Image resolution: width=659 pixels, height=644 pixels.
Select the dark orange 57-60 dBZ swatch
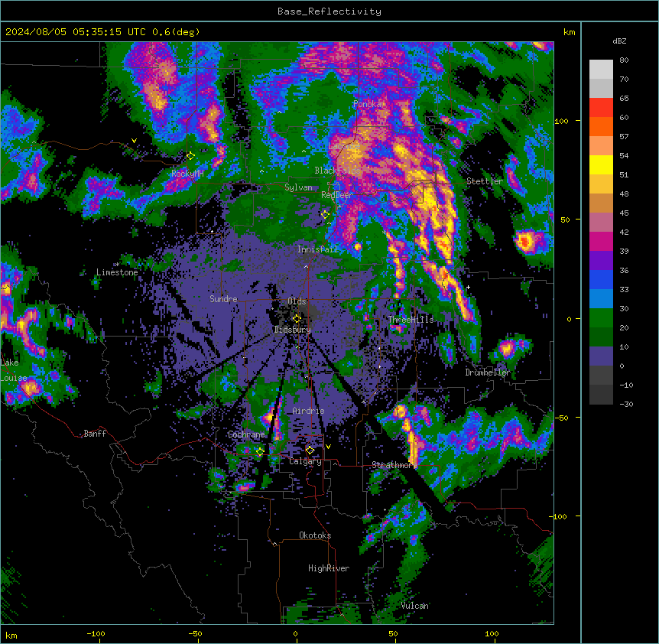tap(601, 126)
